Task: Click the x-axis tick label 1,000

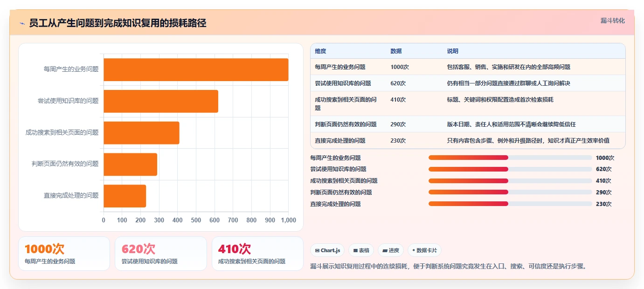Action: 288,220
